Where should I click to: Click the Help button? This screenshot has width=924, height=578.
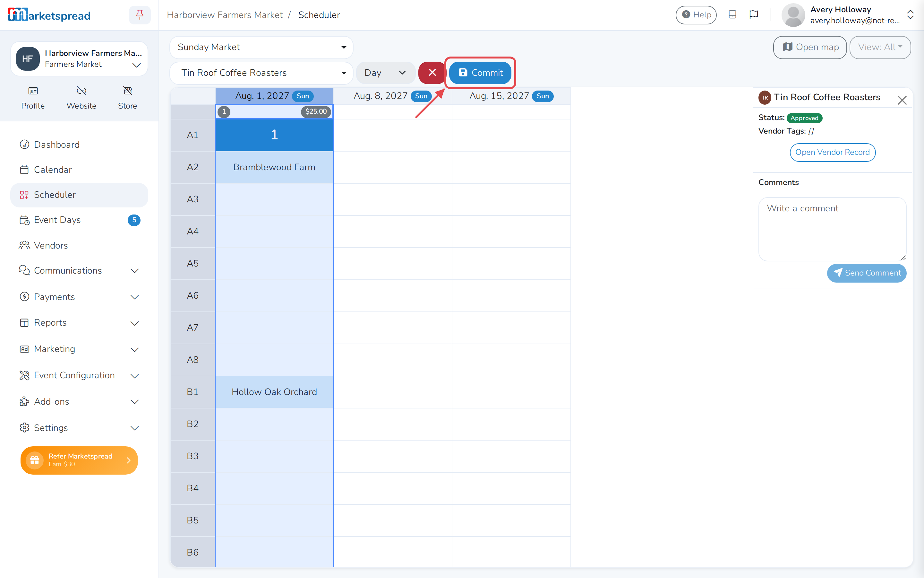click(696, 15)
